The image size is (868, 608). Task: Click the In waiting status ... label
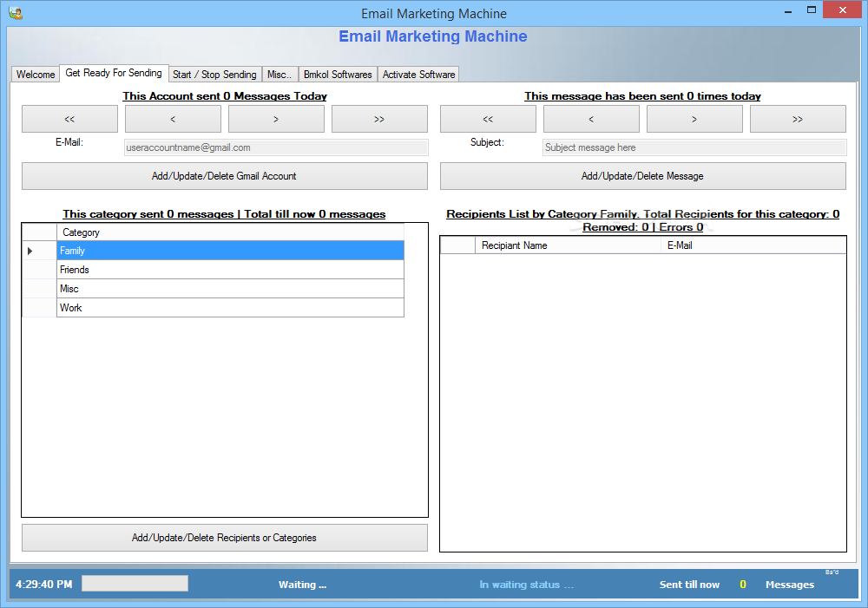coord(527,585)
